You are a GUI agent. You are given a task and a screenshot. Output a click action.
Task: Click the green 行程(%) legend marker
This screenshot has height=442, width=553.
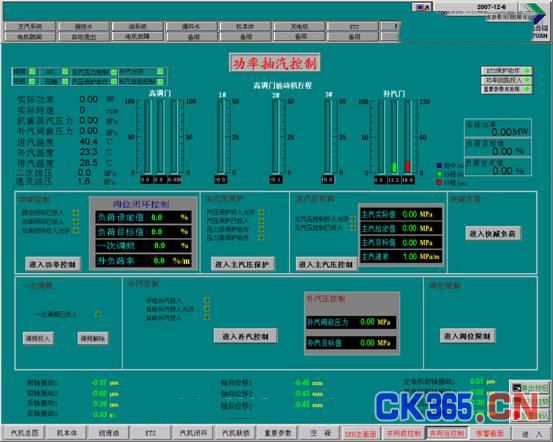(x=439, y=174)
